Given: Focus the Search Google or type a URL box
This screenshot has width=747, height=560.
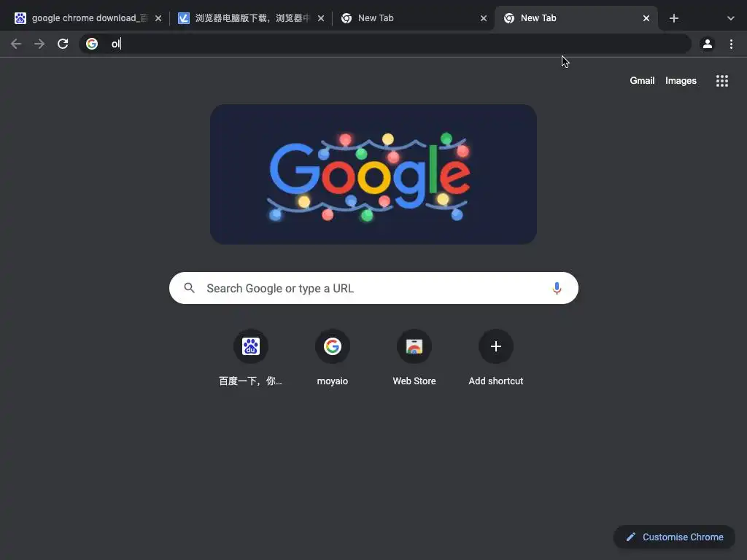Looking at the screenshot, I should tap(374, 288).
